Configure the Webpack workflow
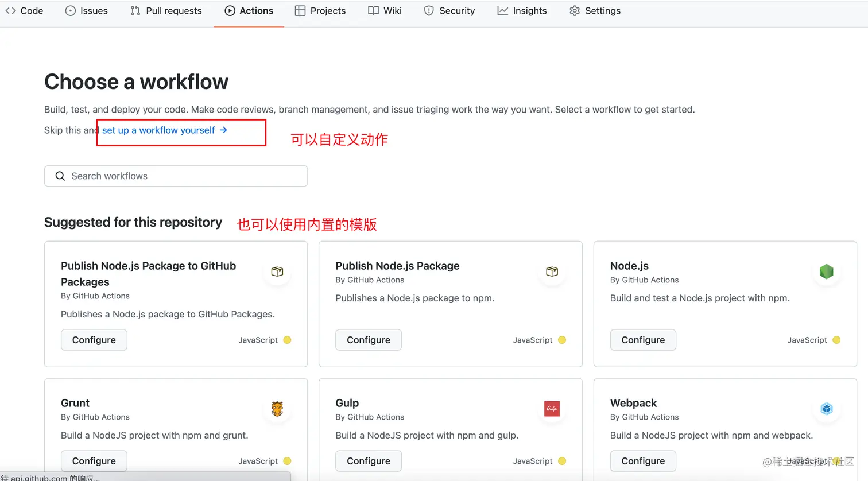The width and height of the screenshot is (868, 481). coord(643,461)
